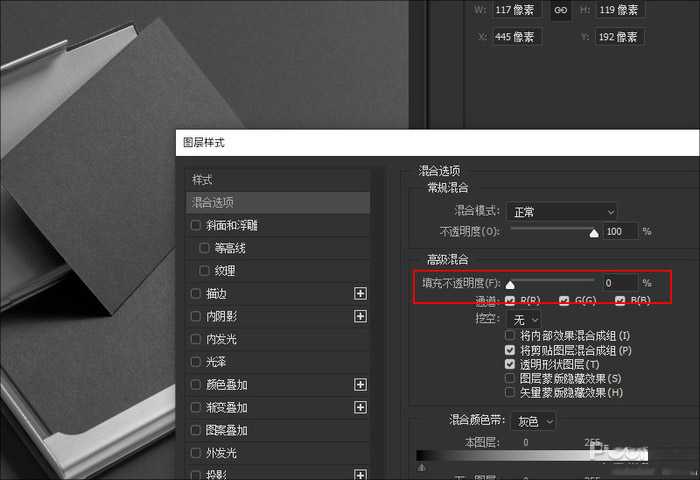Open the 混合模式 blend mode dropdown
700x480 pixels.
tap(560, 212)
